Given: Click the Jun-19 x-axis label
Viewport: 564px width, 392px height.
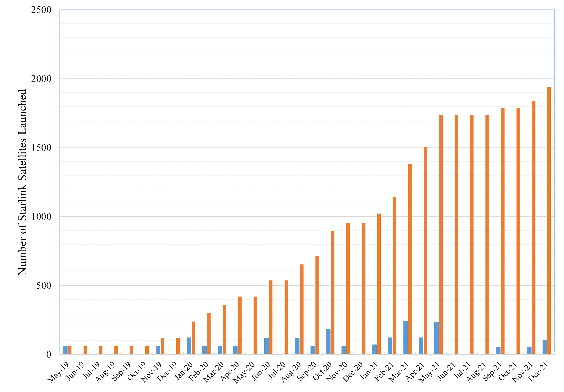Looking at the screenshot, I should [x=75, y=371].
